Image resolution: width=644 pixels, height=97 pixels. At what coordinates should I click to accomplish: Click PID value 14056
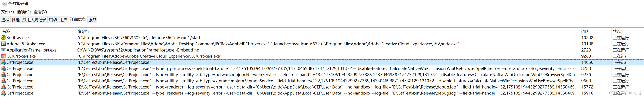(x=587, y=62)
